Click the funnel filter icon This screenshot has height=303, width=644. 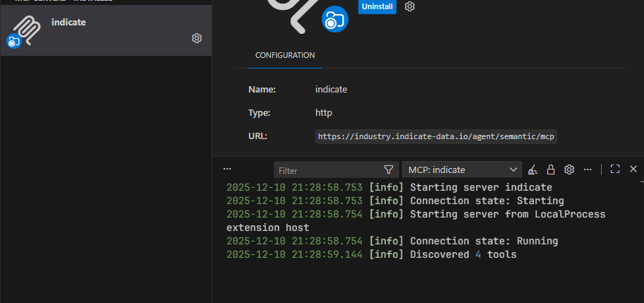(389, 170)
